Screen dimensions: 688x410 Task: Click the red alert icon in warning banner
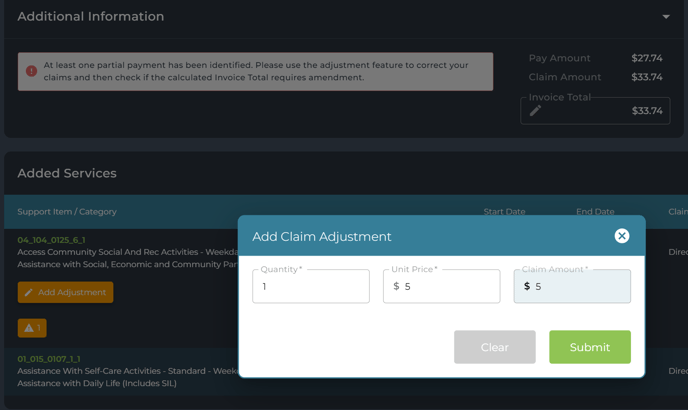click(x=31, y=71)
